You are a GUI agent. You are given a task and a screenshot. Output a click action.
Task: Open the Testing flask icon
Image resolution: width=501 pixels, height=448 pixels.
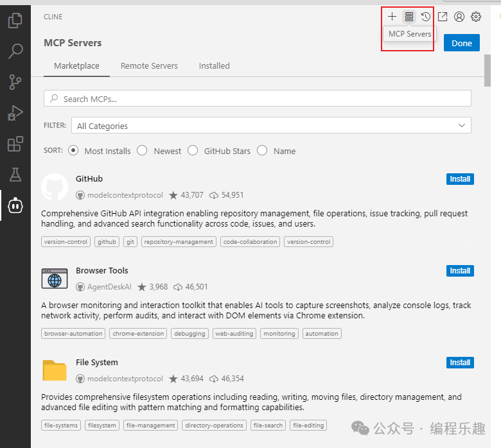(15, 175)
